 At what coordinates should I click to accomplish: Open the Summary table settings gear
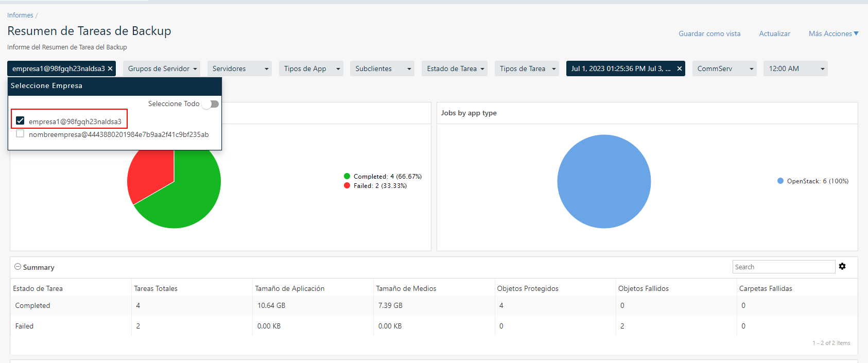(x=842, y=266)
